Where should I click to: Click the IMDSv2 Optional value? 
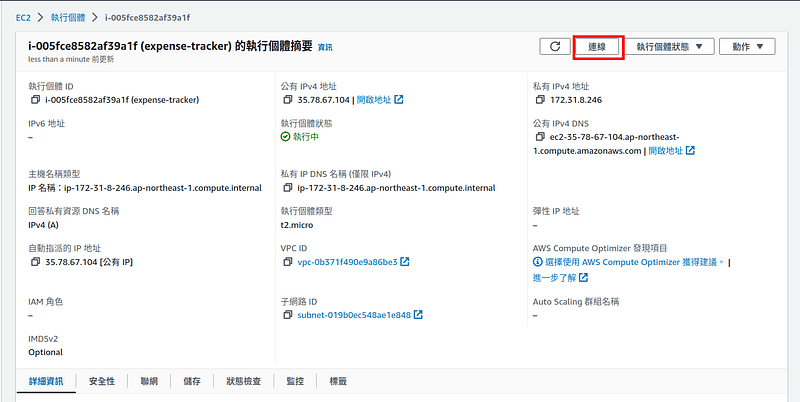point(45,352)
